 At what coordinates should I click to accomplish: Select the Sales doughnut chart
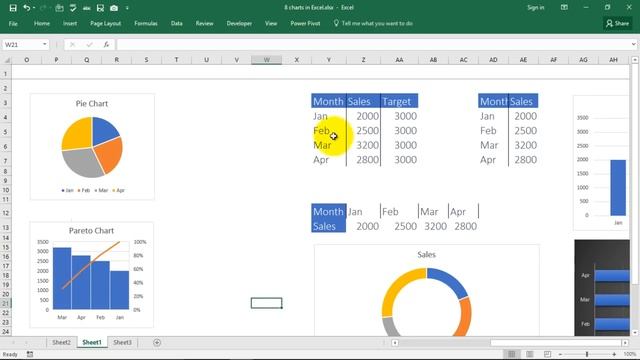pos(427,291)
